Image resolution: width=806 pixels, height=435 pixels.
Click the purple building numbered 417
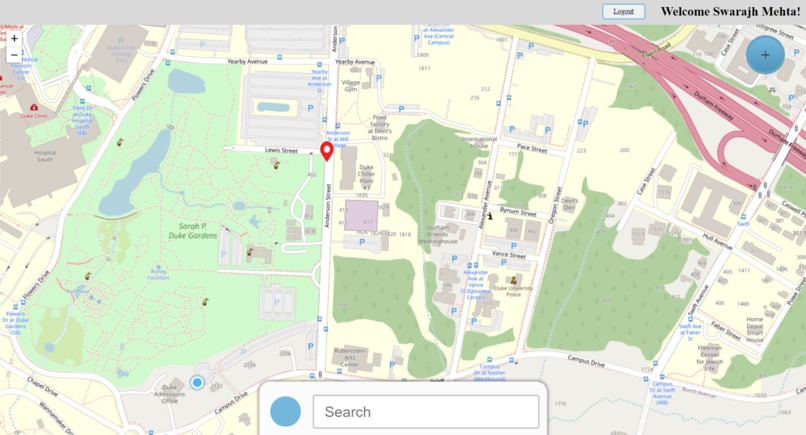(361, 215)
